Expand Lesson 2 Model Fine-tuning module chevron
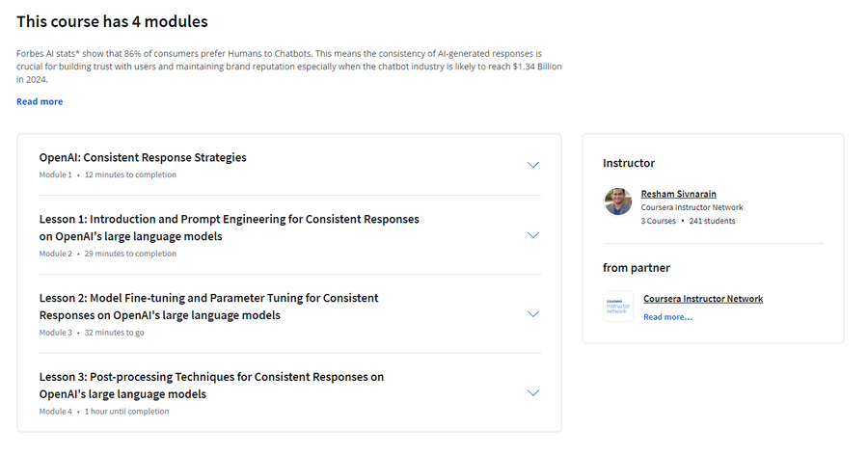The width and height of the screenshot is (868, 456). pos(533,313)
